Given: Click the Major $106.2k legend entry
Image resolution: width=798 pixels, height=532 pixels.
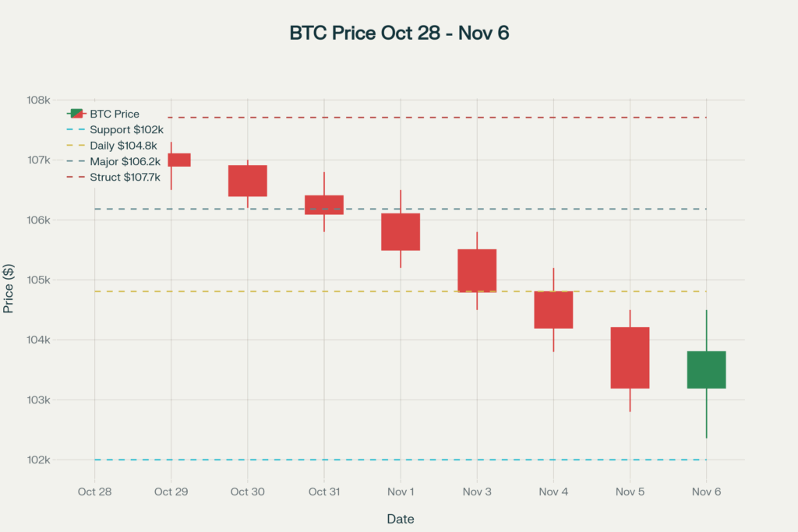Looking at the screenshot, I should [125, 161].
